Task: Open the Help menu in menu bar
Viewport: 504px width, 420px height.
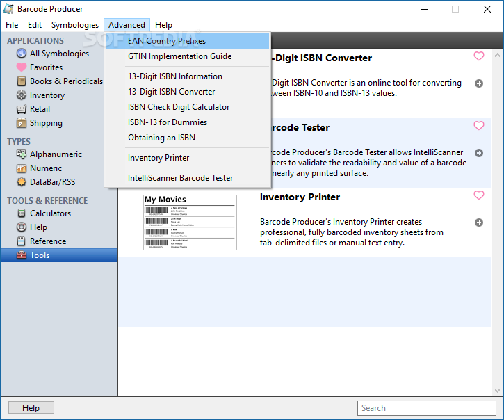Action: [x=163, y=25]
